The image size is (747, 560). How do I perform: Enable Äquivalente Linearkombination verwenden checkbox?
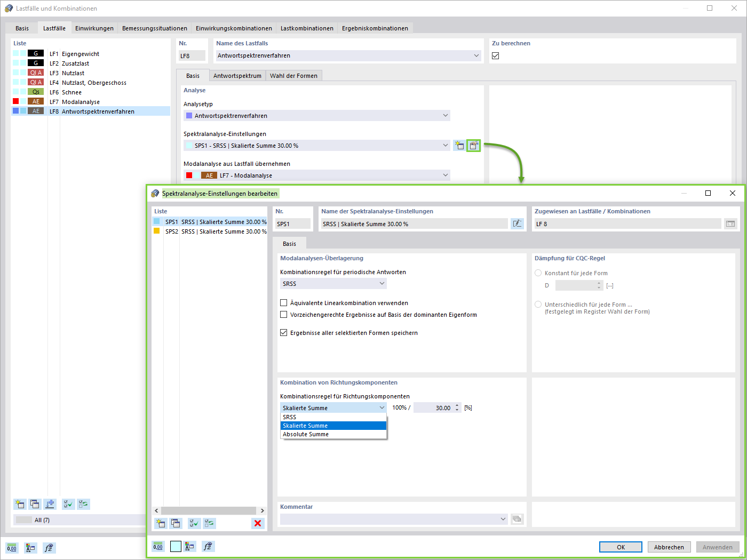coord(284,303)
